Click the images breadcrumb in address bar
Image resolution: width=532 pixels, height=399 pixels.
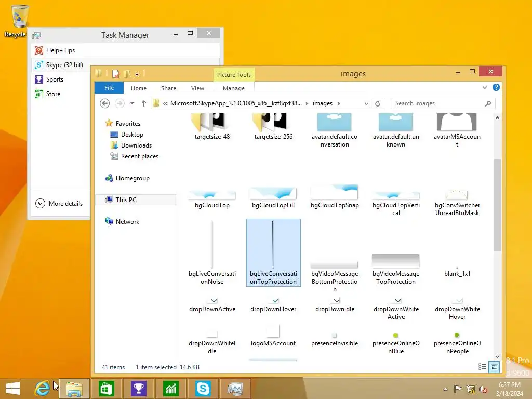click(x=322, y=103)
